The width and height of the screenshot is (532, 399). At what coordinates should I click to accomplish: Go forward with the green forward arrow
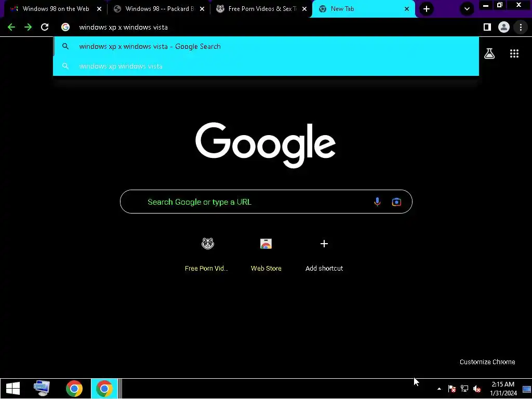pos(28,27)
